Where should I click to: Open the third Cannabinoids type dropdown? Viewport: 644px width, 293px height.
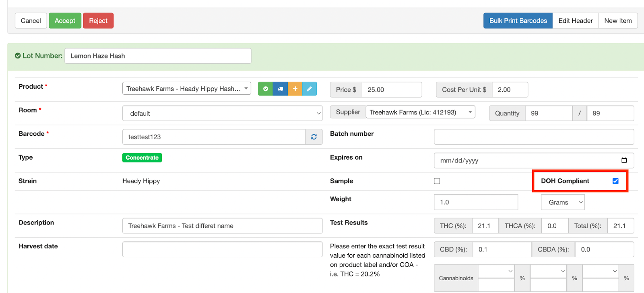[601, 271]
